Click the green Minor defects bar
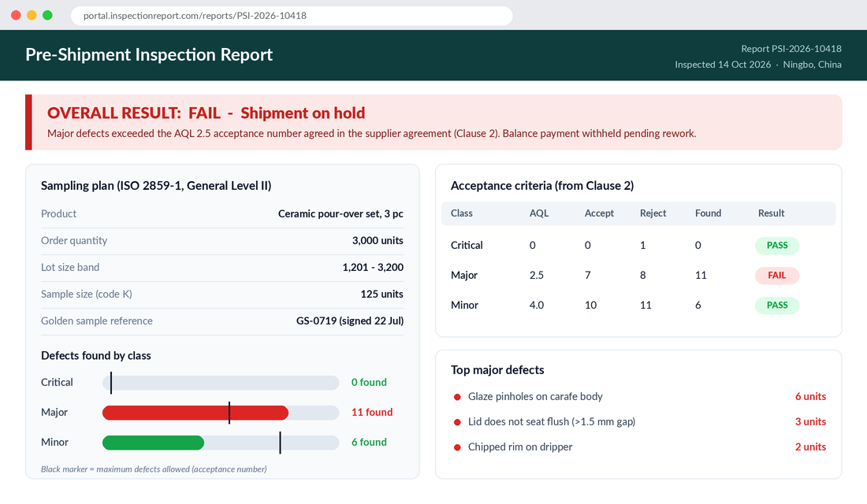 click(153, 443)
